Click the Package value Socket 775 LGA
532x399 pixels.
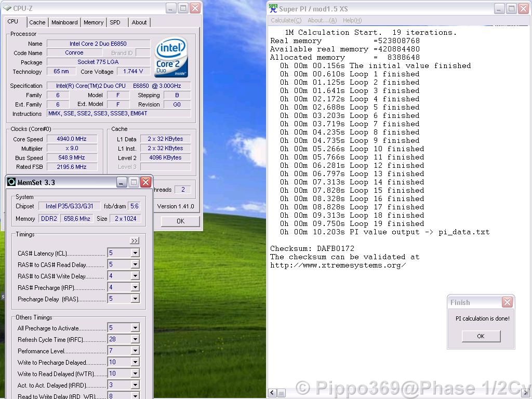98,62
